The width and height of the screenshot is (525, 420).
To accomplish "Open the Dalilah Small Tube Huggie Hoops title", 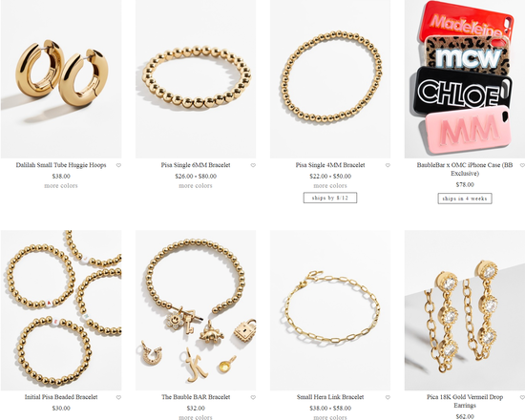I will click(x=61, y=165).
